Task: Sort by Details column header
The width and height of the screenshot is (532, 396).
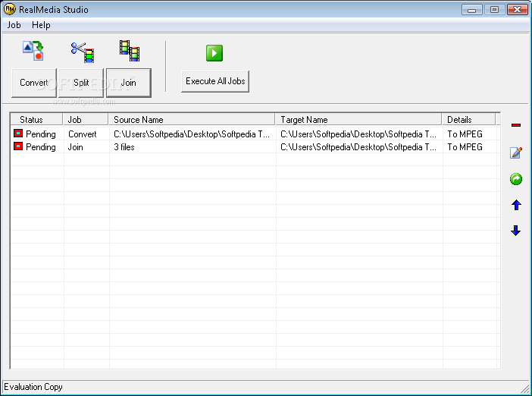Action: 468,120
